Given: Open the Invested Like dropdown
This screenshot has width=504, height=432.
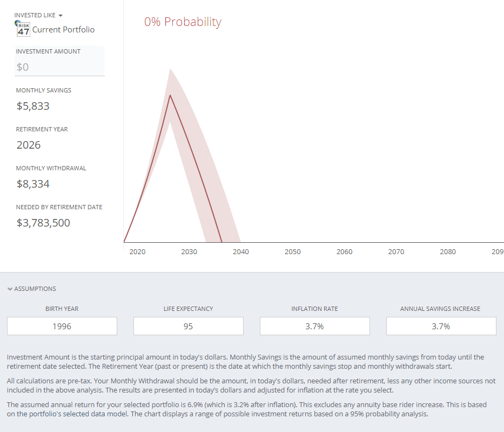Looking at the screenshot, I should (38, 15).
